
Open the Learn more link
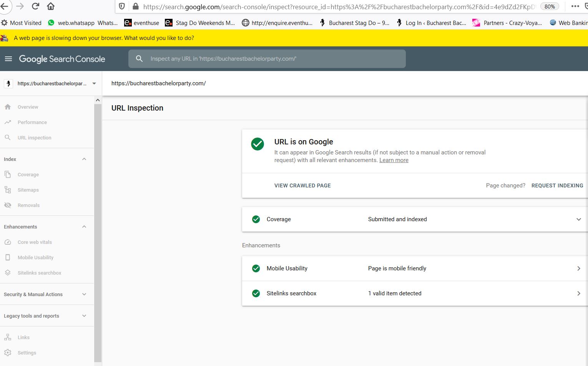click(394, 160)
